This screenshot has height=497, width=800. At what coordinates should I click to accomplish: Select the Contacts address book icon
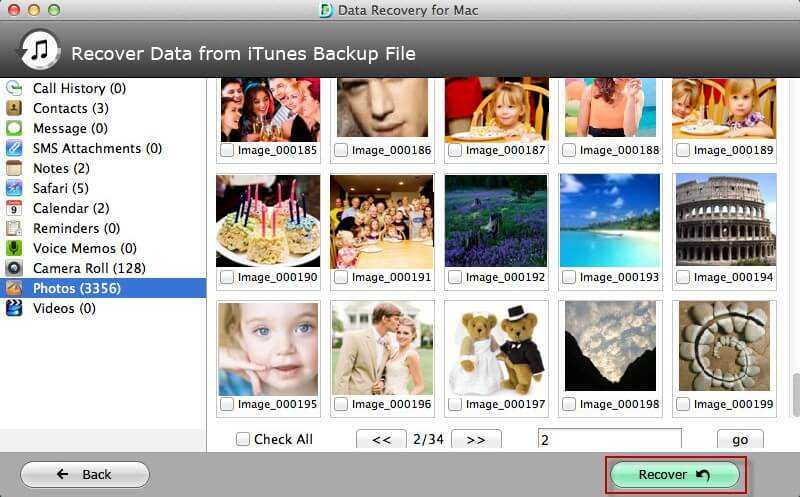tap(14, 108)
